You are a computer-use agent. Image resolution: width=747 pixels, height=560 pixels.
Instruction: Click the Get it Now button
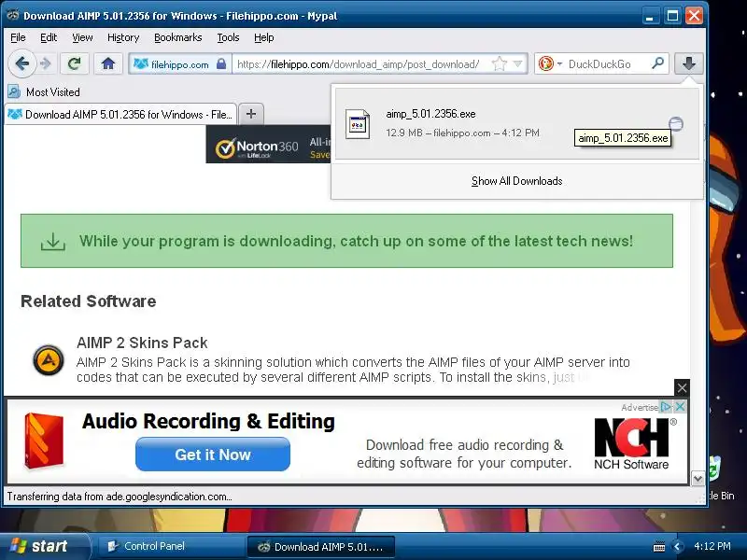(213, 455)
